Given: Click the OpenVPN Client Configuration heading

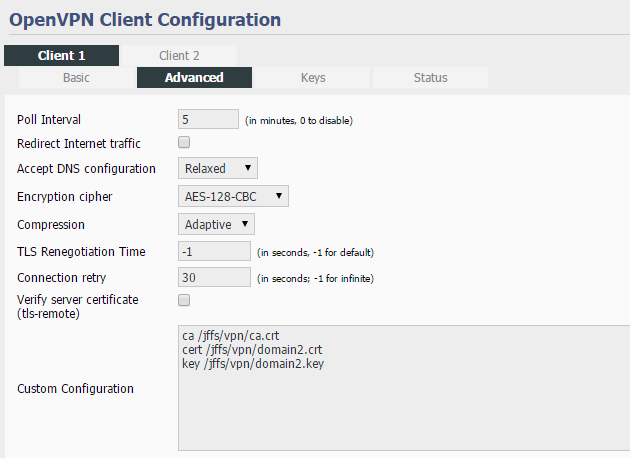Looking at the screenshot, I should [x=145, y=19].
